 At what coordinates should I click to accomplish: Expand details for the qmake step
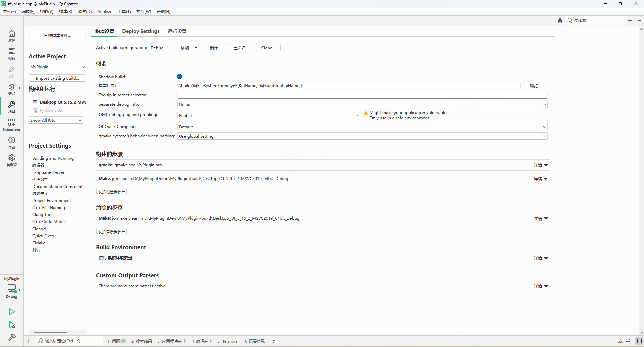click(x=541, y=165)
